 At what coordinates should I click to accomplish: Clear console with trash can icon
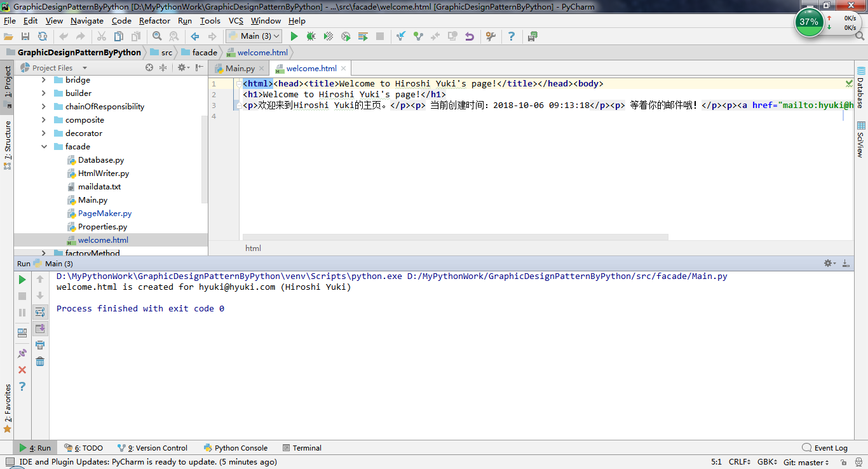pos(40,362)
